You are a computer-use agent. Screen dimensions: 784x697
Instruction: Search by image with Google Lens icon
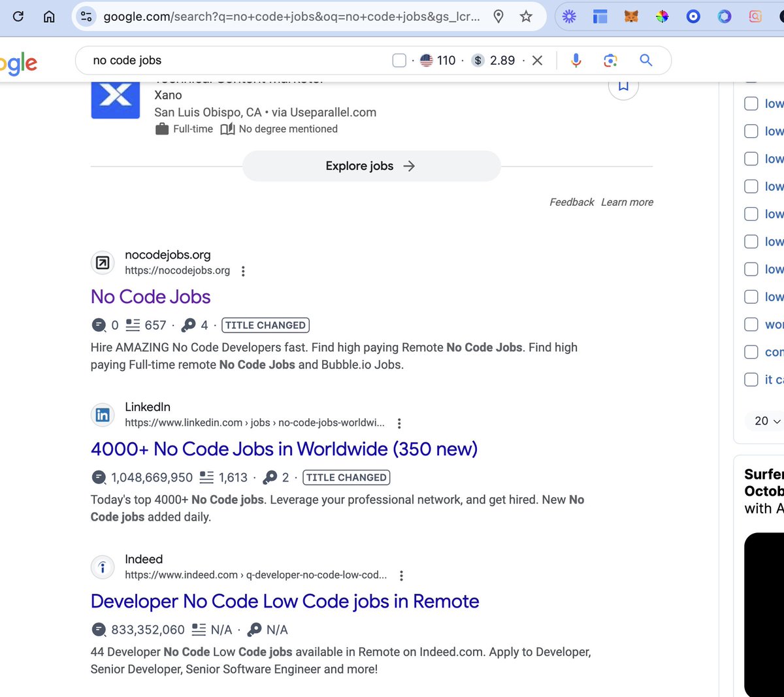pyautogui.click(x=610, y=60)
